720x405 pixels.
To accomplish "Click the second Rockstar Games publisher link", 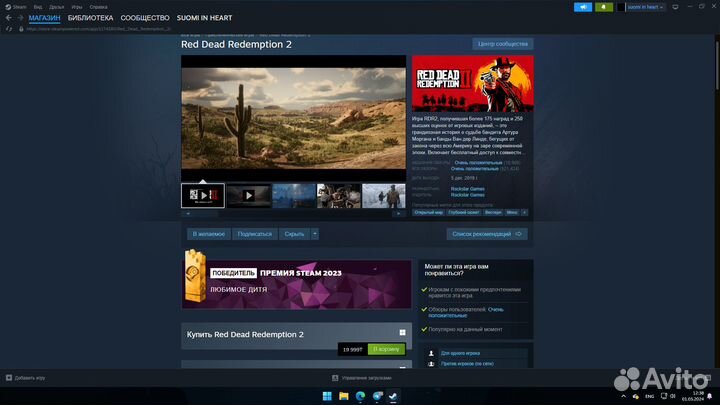I will pos(467,195).
